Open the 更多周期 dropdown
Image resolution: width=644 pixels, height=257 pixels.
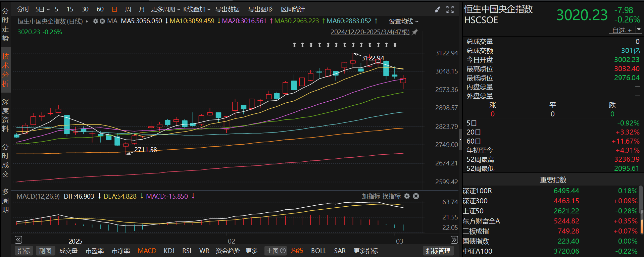click(x=165, y=9)
